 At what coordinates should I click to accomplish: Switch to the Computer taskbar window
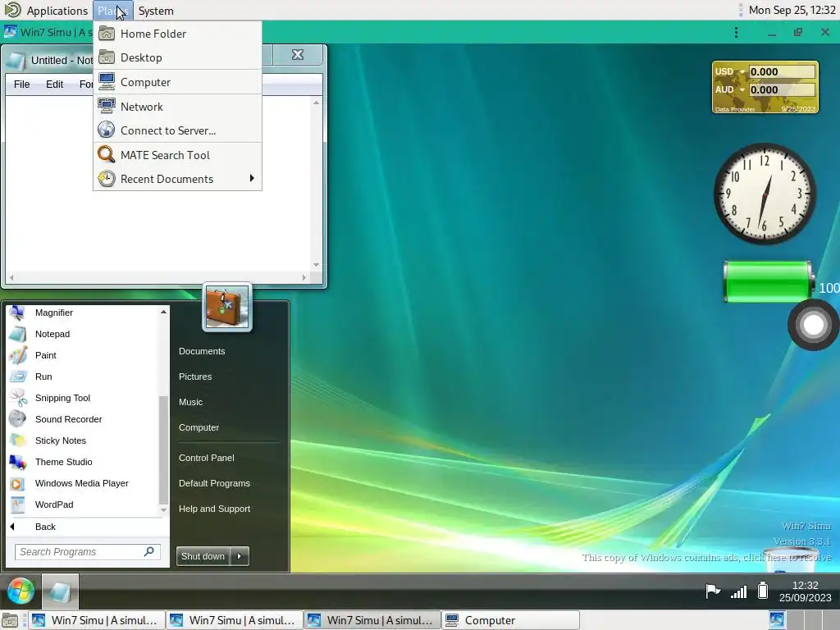510,620
